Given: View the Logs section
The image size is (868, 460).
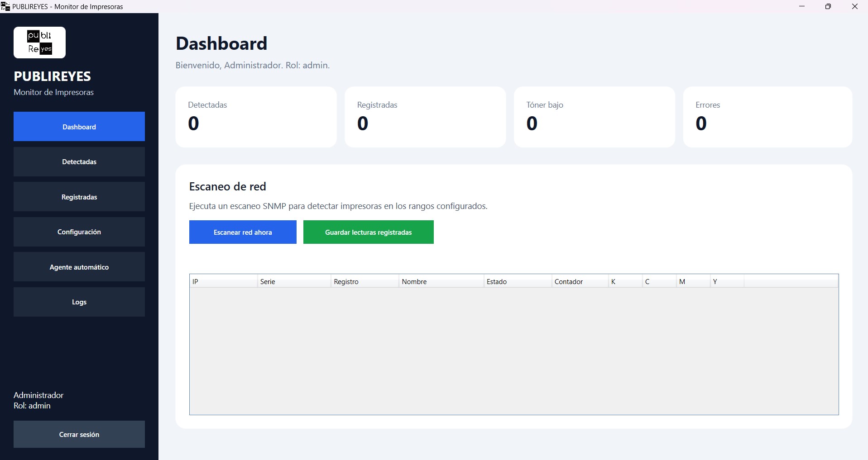Looking at the screenshot, I should click(x=79, y=302).
